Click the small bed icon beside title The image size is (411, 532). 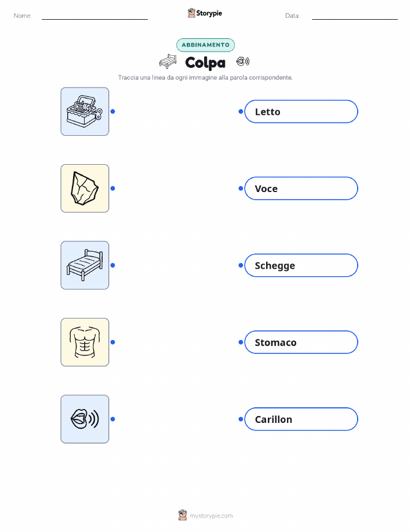(x=168, y=61)
